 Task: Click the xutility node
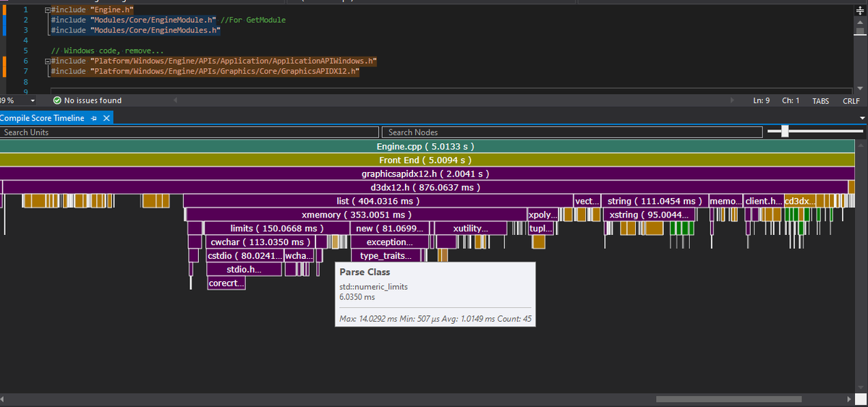pyautogui.click(x=470, y=228)
